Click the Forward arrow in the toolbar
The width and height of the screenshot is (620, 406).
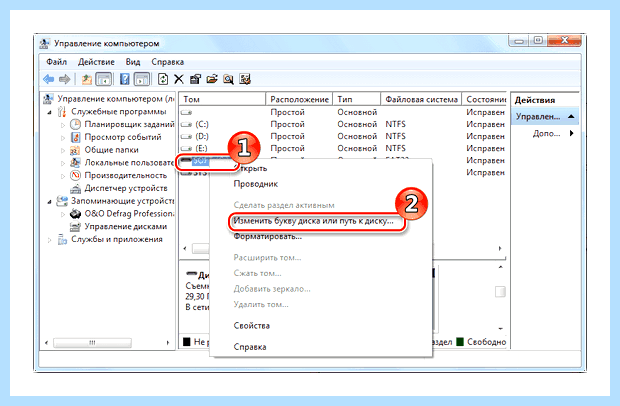pyautogui.click(x=64, y=79)
